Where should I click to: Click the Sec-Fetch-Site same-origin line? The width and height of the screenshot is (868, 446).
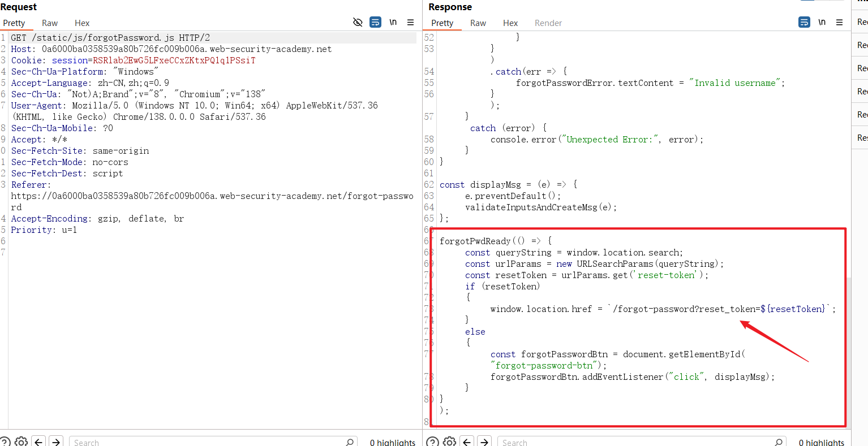point(80,151)
